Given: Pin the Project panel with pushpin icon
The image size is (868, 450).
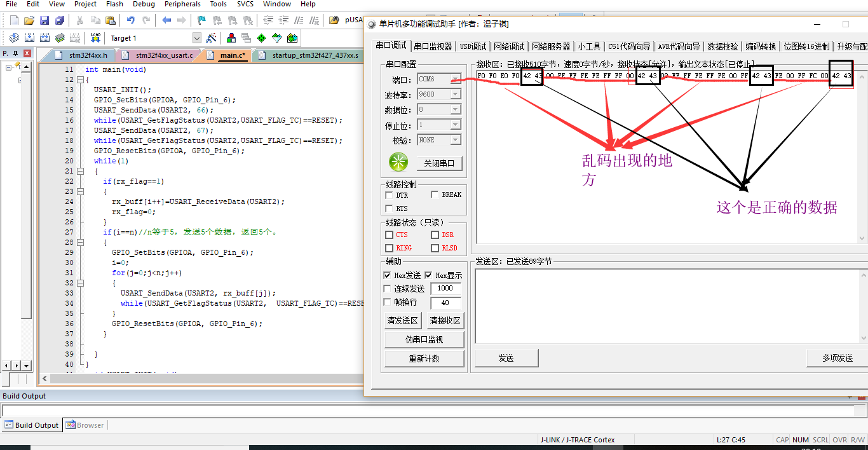Looking at the screenshot, I should tap(15, 54).
